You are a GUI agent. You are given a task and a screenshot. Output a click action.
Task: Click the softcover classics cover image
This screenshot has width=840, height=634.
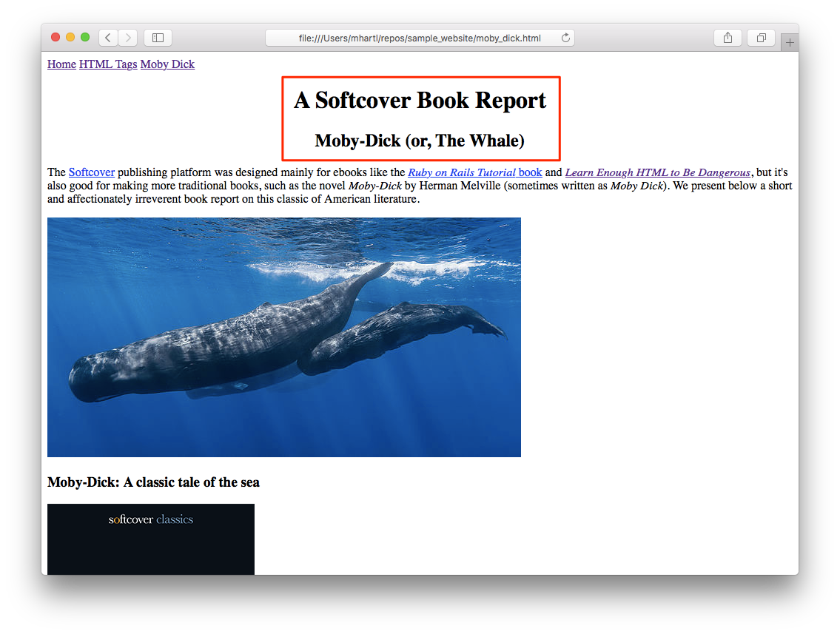(150, 539)
